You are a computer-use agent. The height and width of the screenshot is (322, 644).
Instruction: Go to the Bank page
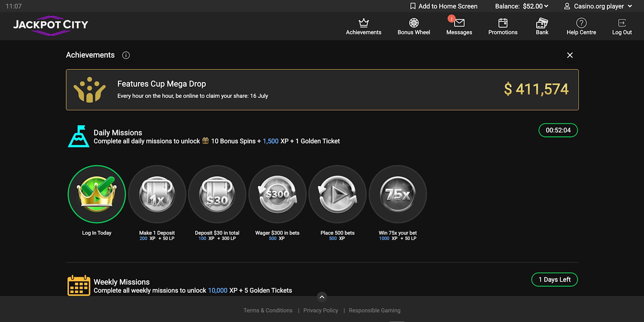(x=542, y=26)
